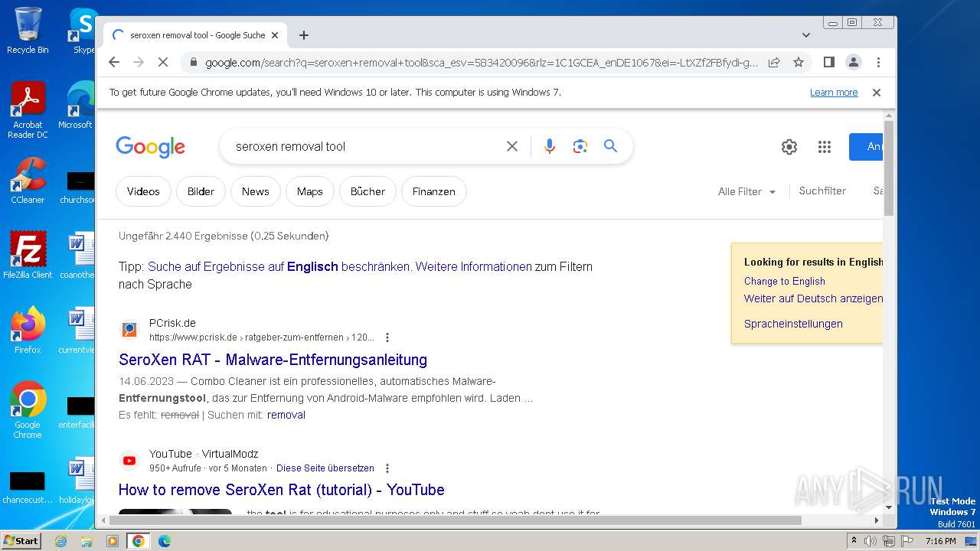Show hidden system tray icons

pyautogui.click(x=854, y=541)
